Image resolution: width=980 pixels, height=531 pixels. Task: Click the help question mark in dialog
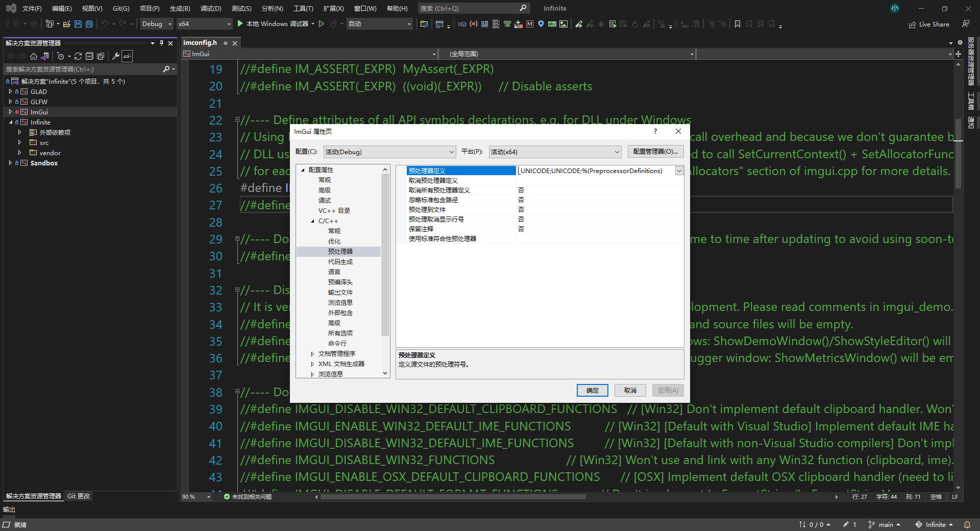click(x=655, y=131)
